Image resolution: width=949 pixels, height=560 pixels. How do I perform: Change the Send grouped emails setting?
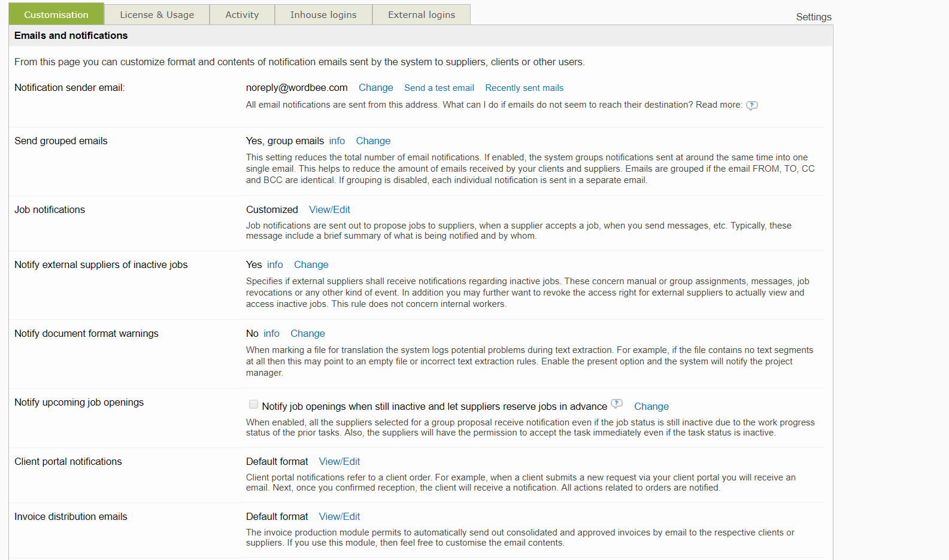373,141
